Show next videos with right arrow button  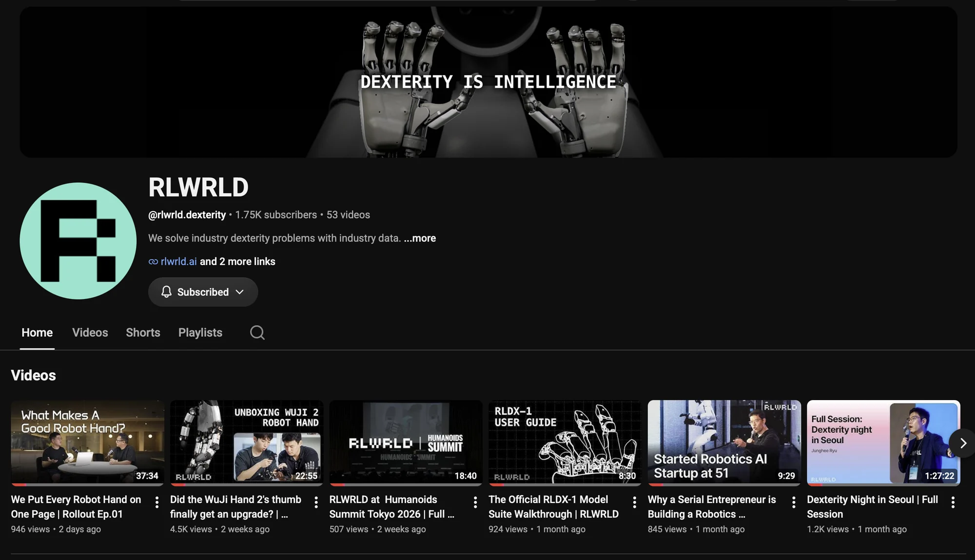(x=963, y=443)
